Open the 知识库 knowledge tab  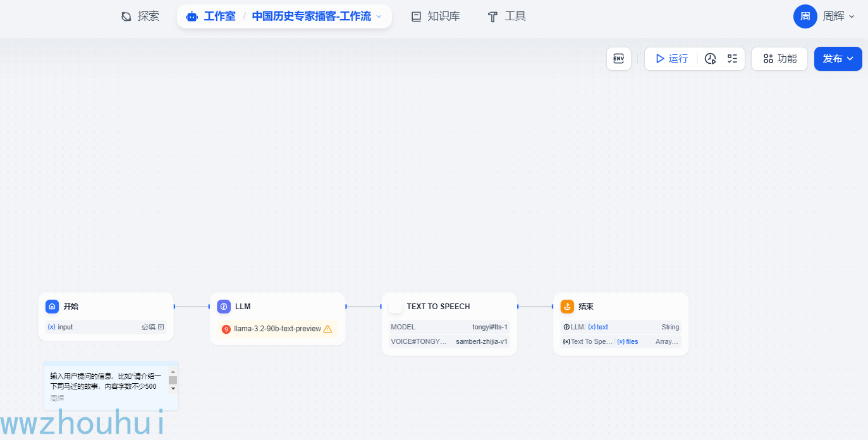pyautogui.click(x=436, y=16)
